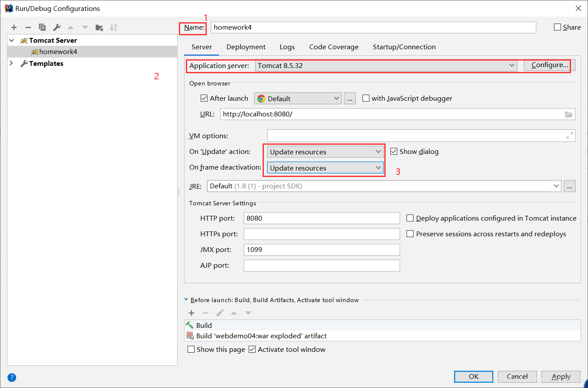The height and width of the screenshot is (388, 588).
Task: Toggle the Share checkbox
Action: (x=557, y=27)
